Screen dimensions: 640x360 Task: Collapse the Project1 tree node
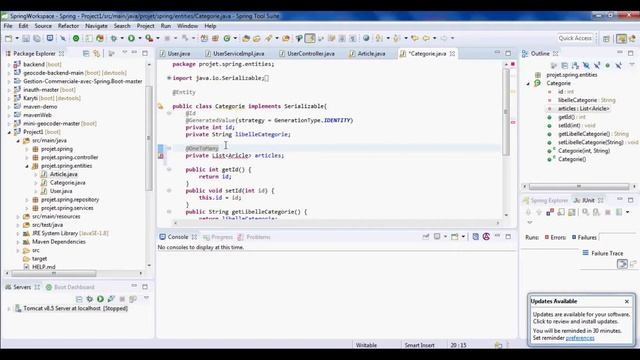click(x=9, y=132)
